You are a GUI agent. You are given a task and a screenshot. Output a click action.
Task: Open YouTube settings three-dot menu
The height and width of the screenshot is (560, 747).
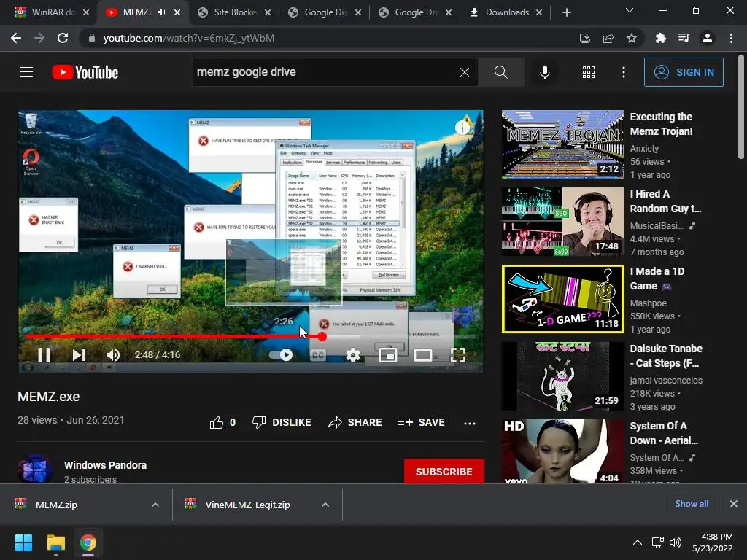[x=624, y=72]
